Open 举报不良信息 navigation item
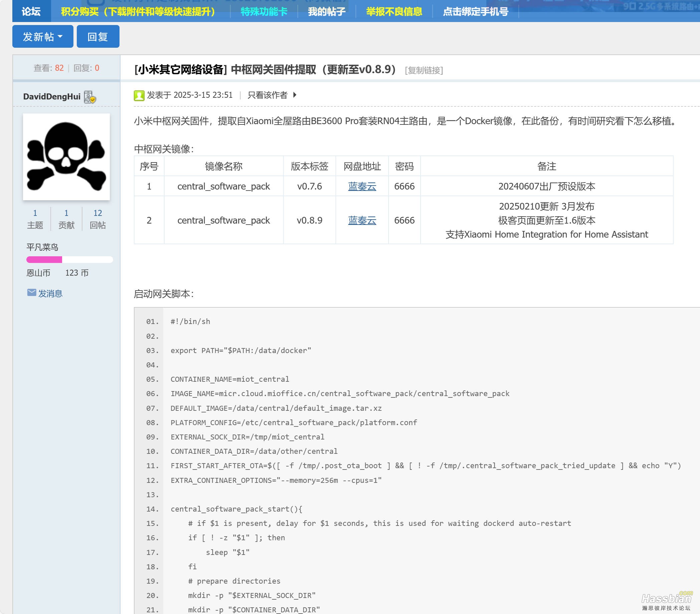 (x=394, y=12)
